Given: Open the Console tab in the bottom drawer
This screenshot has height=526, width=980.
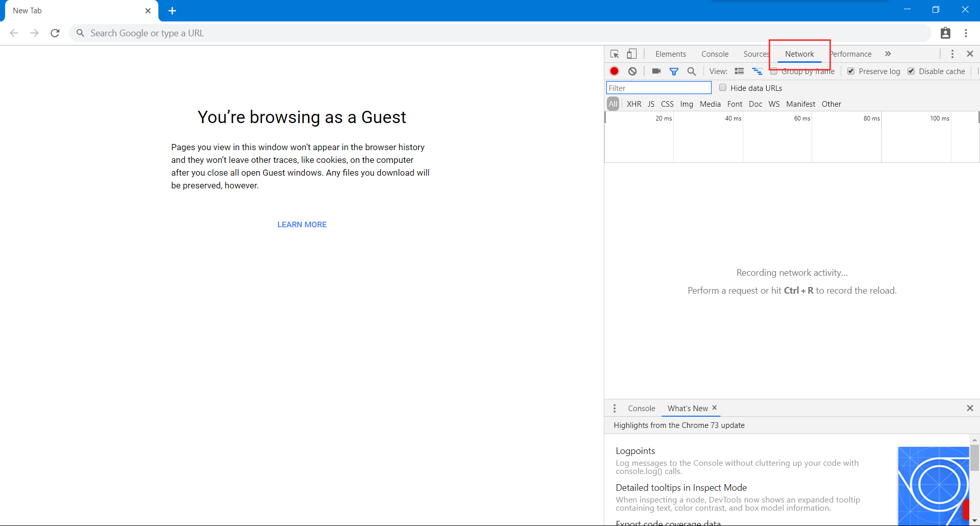Looking at the screenshot, I should 642,409.
